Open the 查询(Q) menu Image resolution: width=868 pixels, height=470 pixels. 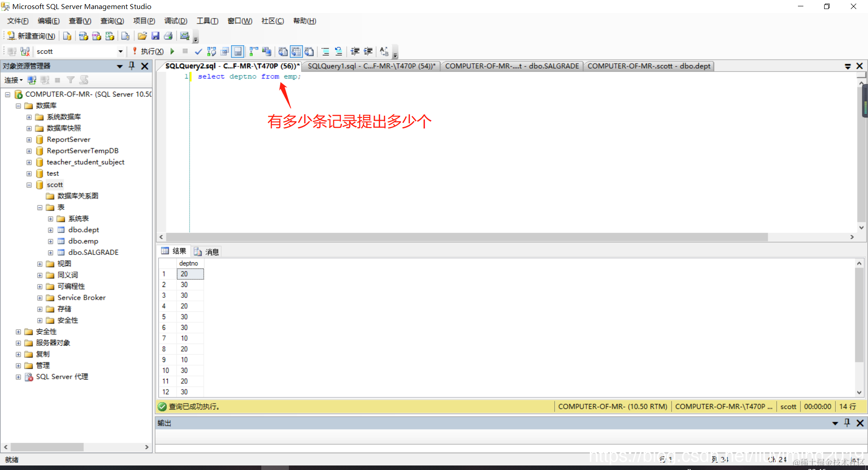(x=112, y=21)
